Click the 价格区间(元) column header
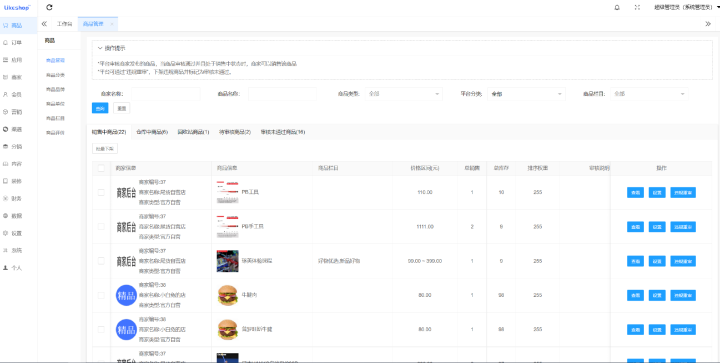The width and height of the screenshot is (720, 363). (x=425, y=168)
